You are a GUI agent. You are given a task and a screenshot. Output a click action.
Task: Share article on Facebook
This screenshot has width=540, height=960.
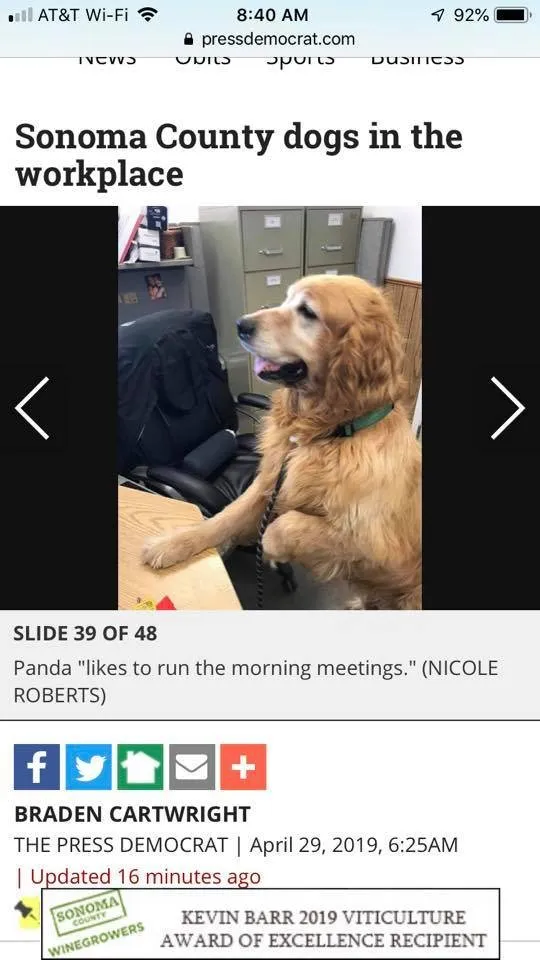coord(37,767)
